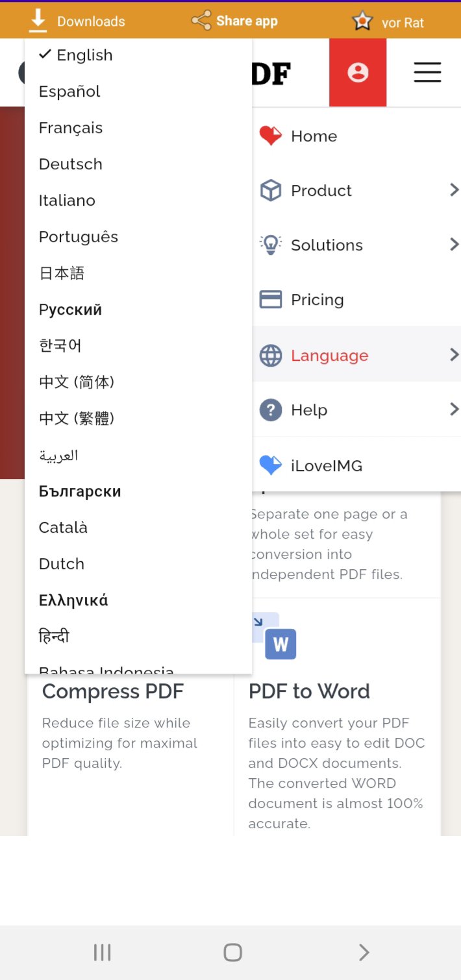Expand the Product submenu chevron
The image size is (461, 980).
tap(454, 190)
